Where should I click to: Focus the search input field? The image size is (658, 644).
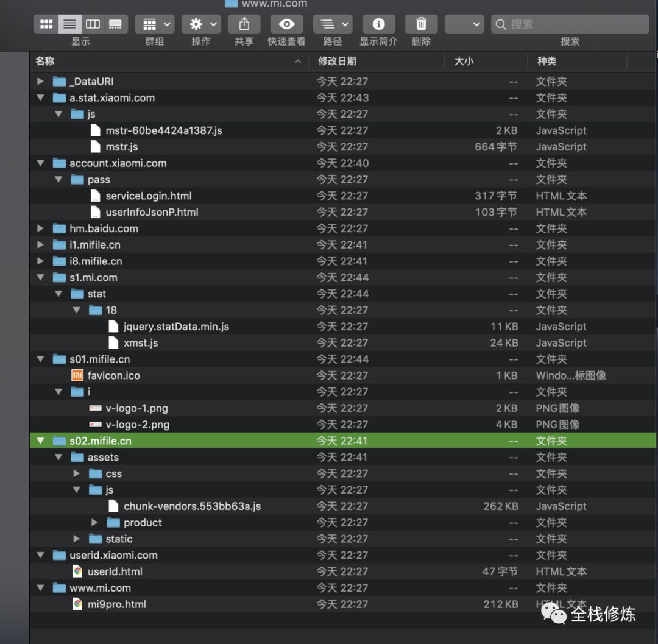(x=570, y=24)
